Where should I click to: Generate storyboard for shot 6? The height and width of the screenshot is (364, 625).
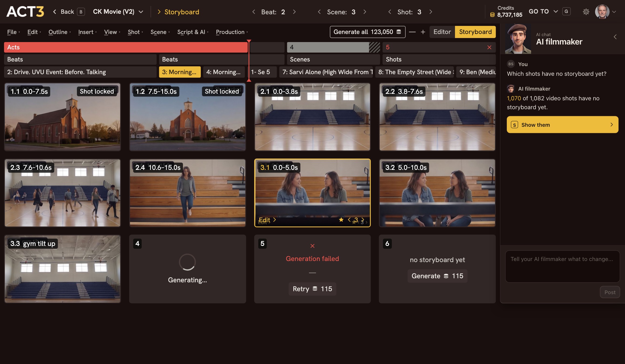(437, 276)
